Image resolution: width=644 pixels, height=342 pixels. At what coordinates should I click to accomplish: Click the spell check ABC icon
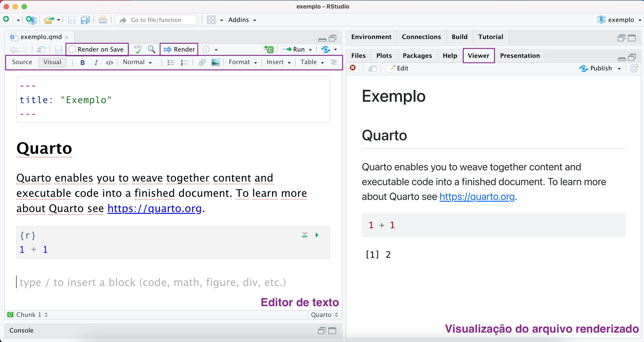pos(138,49)
